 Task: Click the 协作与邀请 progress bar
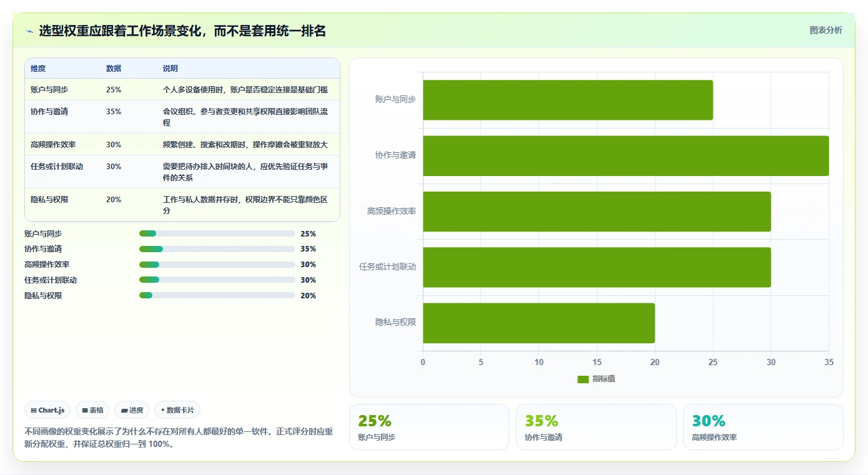[217, 249]
